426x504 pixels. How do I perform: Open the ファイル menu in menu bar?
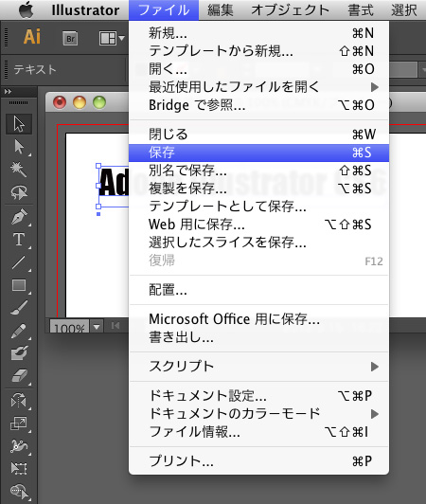[x=164, y=10]
